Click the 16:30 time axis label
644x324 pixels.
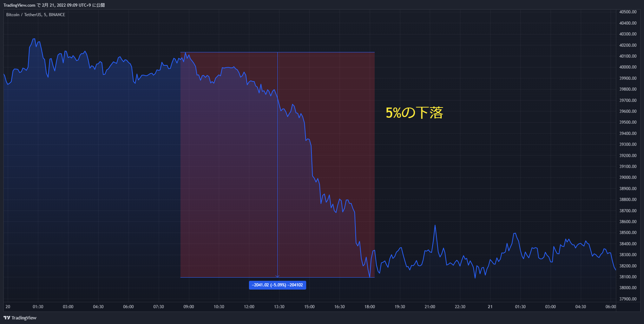[340, 307]
